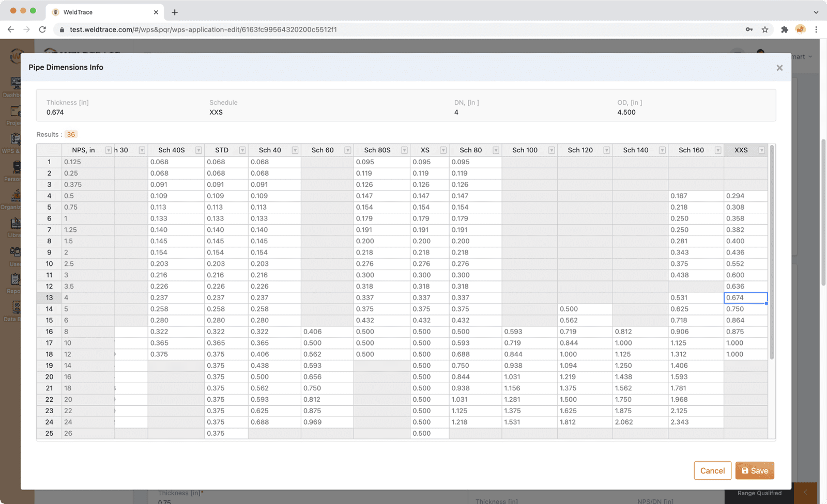
Task: Click the browser back arrow
Action: 11,29
